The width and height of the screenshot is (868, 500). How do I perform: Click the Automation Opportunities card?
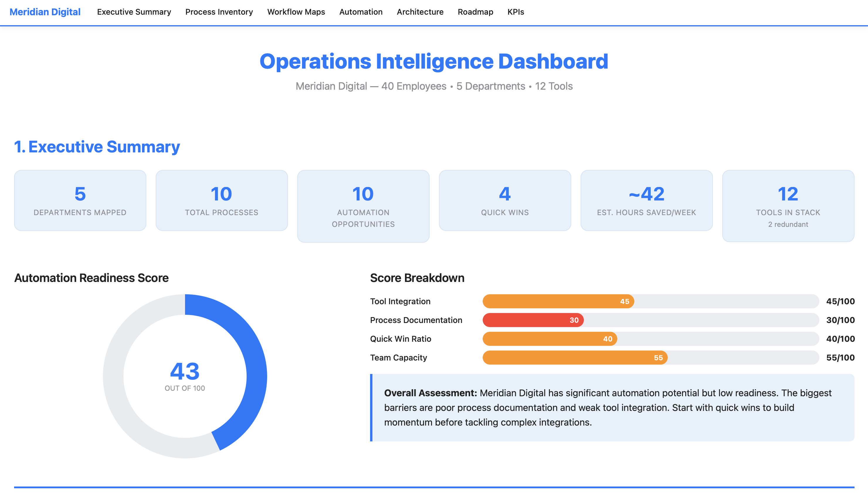tap(363, 206)
